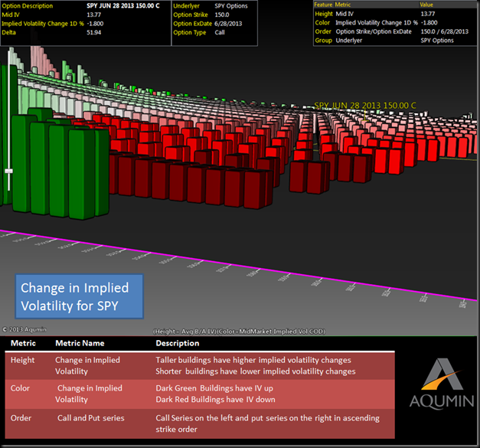This screenshot has height=448, width=480.
Task: Click the 'SPY JUN 28 2013 150.00 C' option description value
Action: click(x=123, y=6)
